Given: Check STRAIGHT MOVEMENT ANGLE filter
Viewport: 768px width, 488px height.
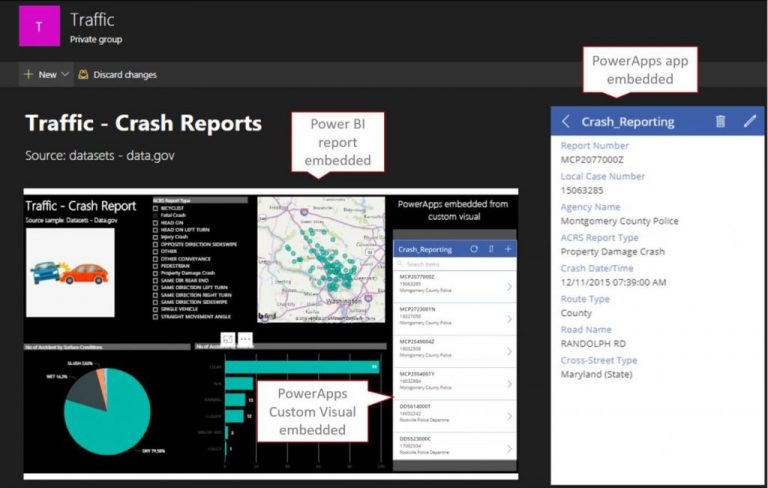Looking at the screenshot, I should click(156, 317).
